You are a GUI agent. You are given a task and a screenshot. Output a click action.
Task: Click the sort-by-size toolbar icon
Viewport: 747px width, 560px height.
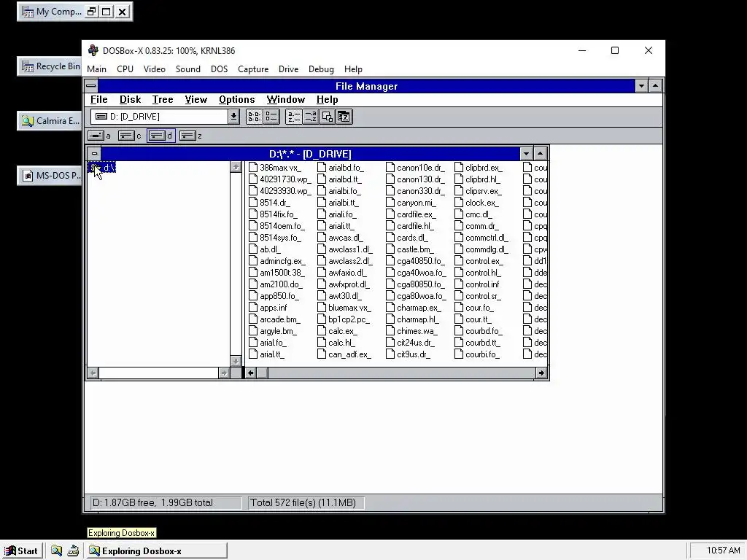(x=328, y=117)
